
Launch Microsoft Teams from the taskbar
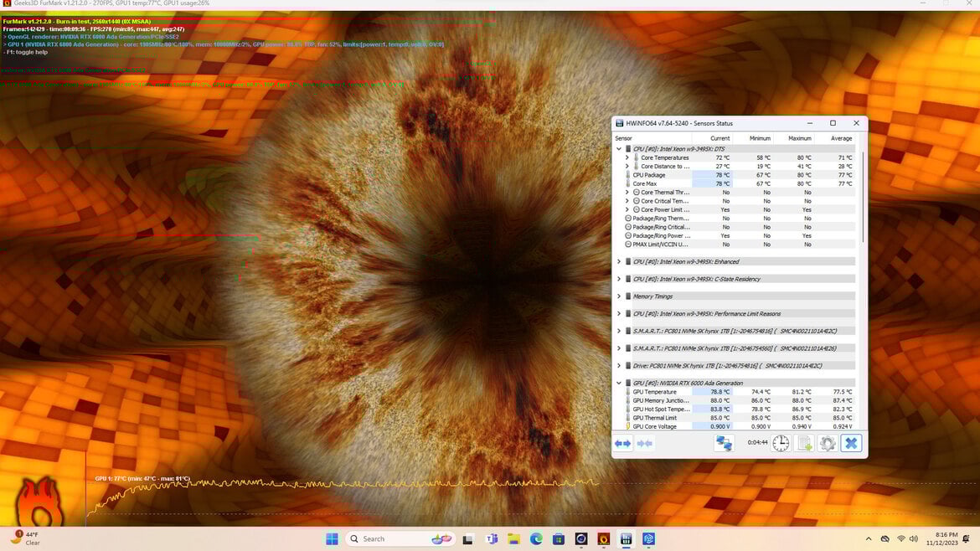point(492,538)
